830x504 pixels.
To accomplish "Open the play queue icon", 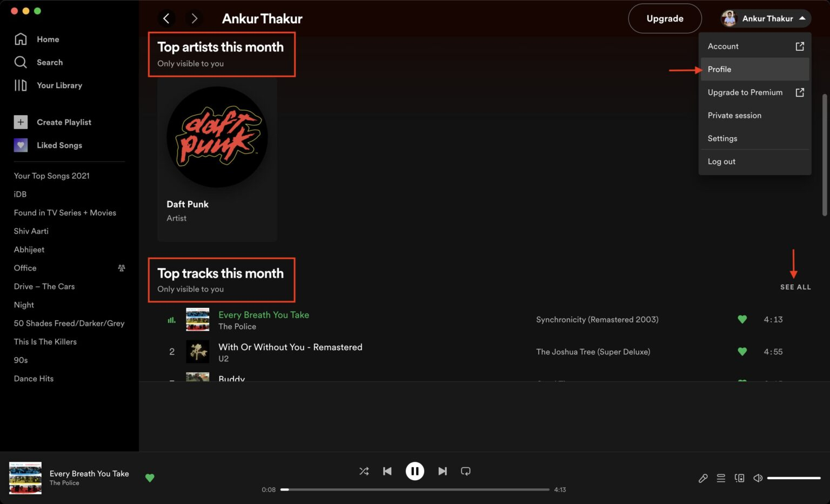I will tap(721, 478).
